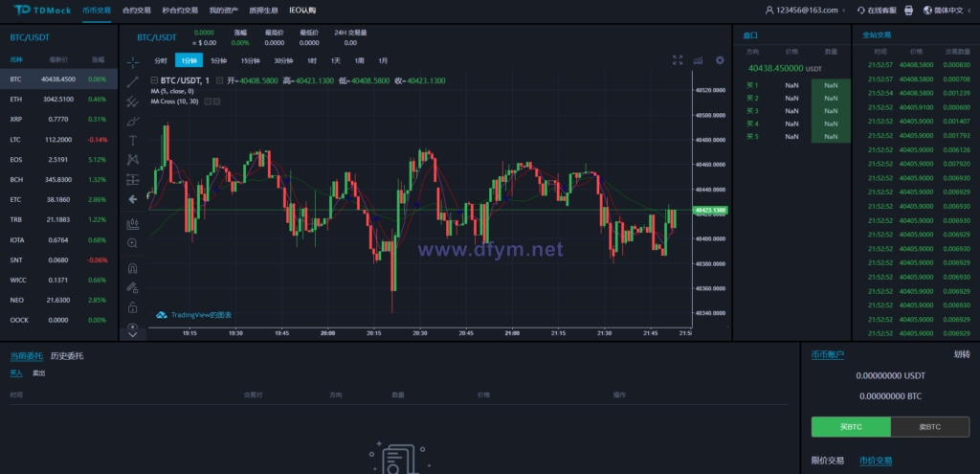The height and width of the screenshot is (474, 980).
Task: Select ETH row in coin list
Action: 58,100
